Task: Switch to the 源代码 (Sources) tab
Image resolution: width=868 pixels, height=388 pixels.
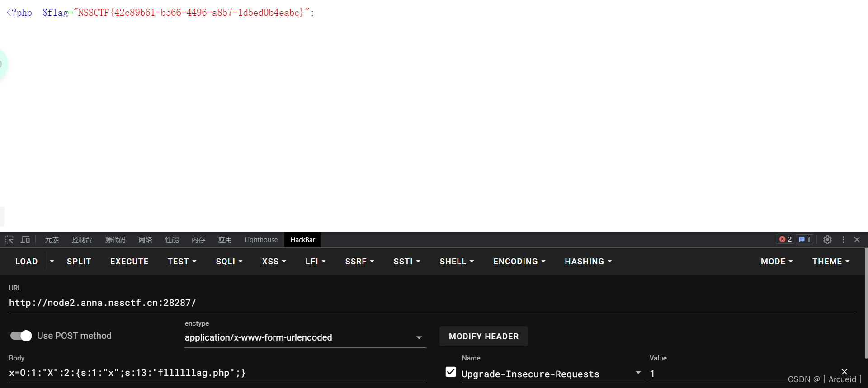Action: pos(115,240)
